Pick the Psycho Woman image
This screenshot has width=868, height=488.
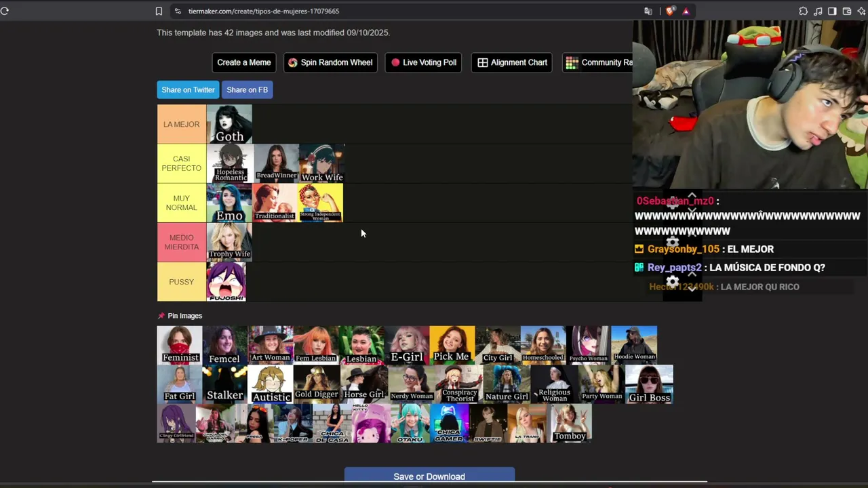click(589, 345)
